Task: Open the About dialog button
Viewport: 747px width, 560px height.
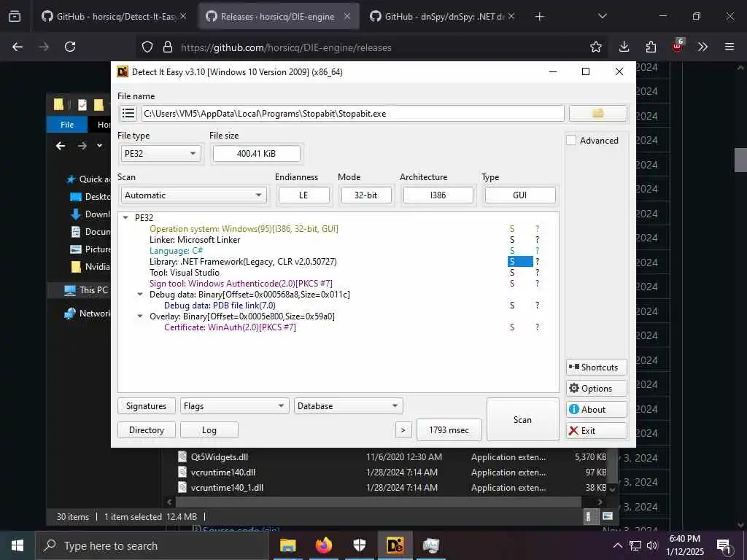Action: click(x=597, y=410)
